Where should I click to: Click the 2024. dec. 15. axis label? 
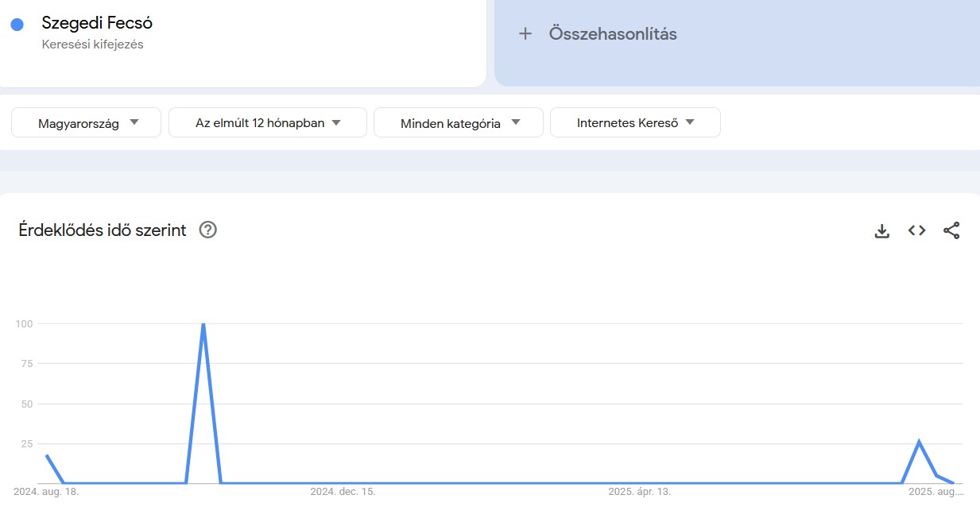tap(344, 491)
